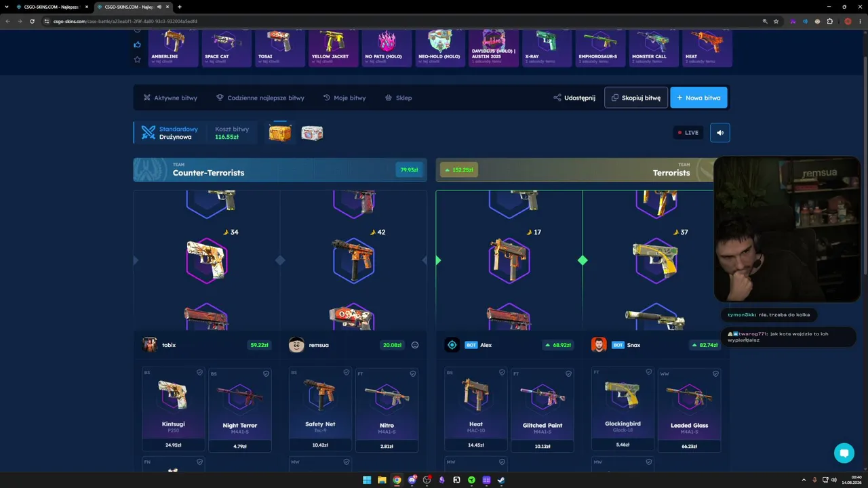Click the shield icon on Nitro card
The height and width of the screenshot is (488, 868).
(412, 373)
